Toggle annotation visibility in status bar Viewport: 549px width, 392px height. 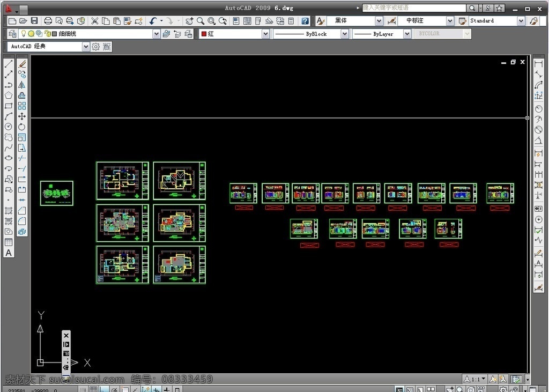coord(493,379)
